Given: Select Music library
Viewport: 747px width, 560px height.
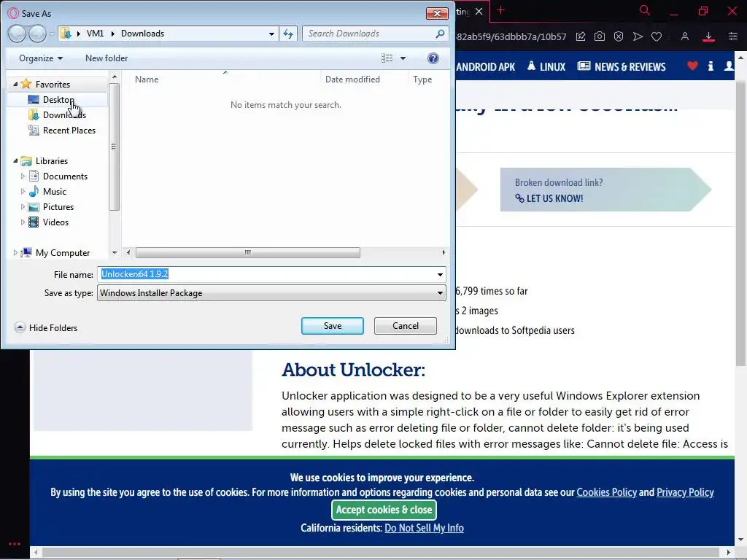Looking at the screenshot, I should pyautogui.click(x=47, y=192).
